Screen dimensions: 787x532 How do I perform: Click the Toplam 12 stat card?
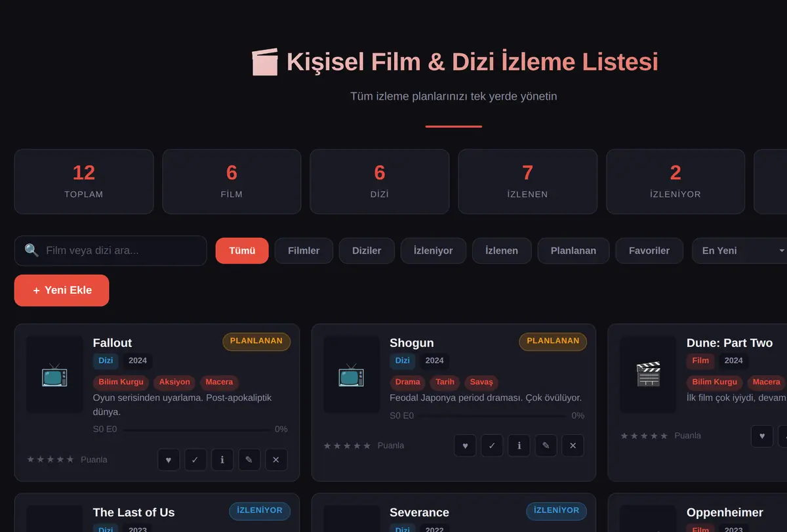click(84, 182)
